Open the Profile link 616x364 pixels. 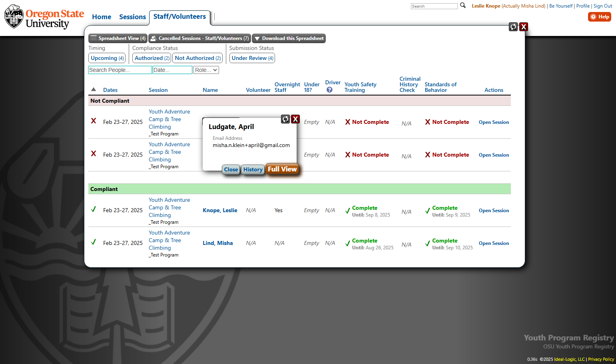click(x=583, y=6)
